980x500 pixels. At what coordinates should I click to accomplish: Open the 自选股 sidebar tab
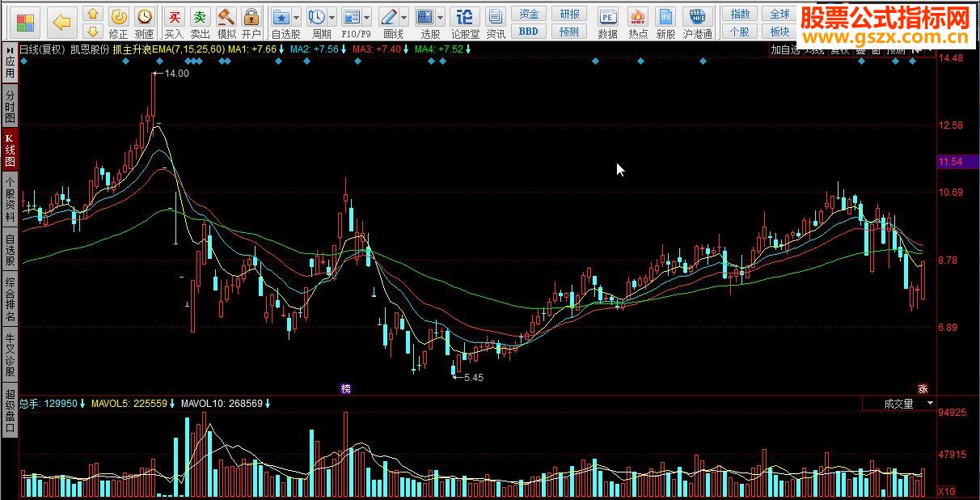point(10,250)
